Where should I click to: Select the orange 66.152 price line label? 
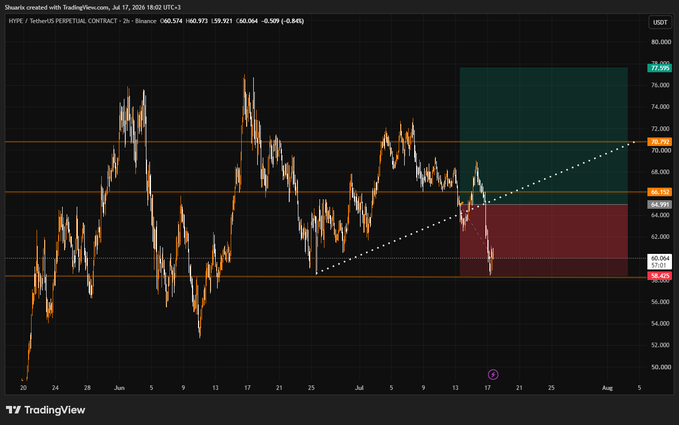pos(660,191)
